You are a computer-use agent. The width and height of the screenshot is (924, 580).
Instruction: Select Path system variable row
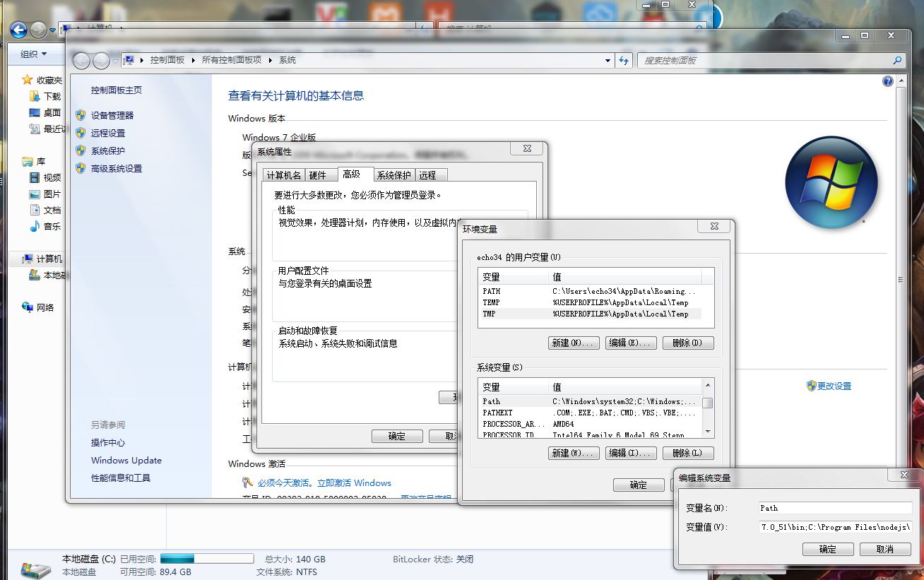click(x=590, y=401)
